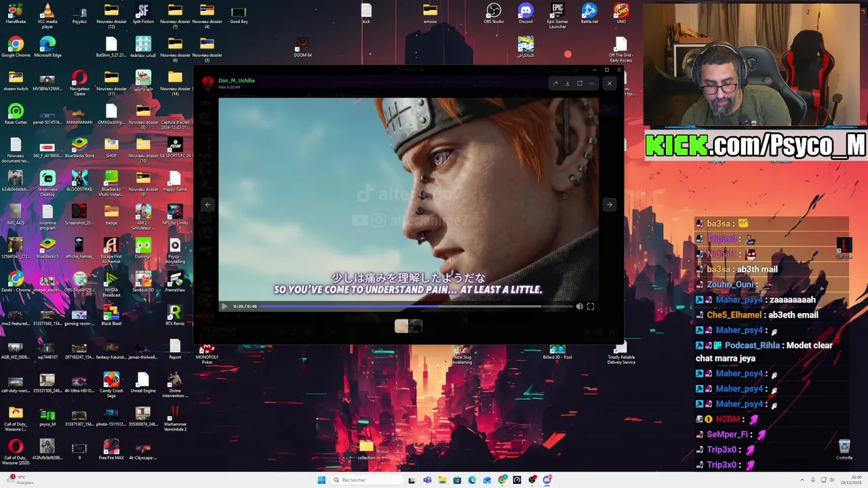This screenshot has width=868, height=488.
Task: Open Corbeille recycle bin
Action: 844,449
